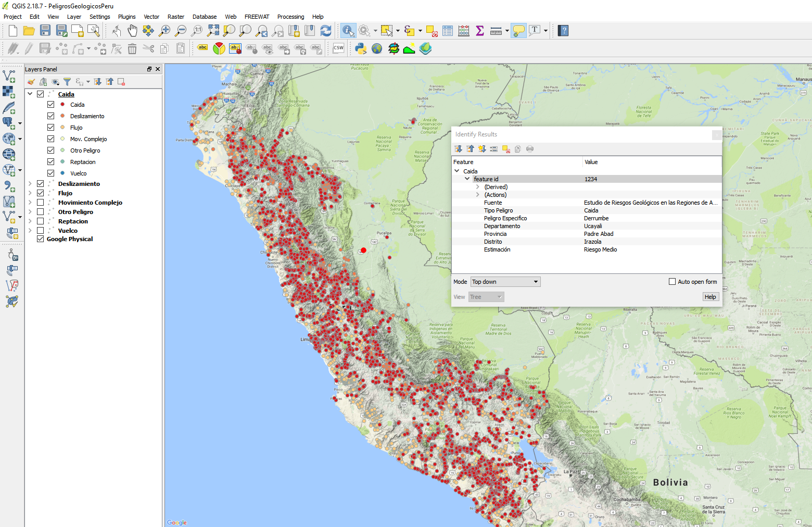The image size is (812, 527).
Task: Expand the Otro Peligro layer arrow
Action: tap(30, 212)
